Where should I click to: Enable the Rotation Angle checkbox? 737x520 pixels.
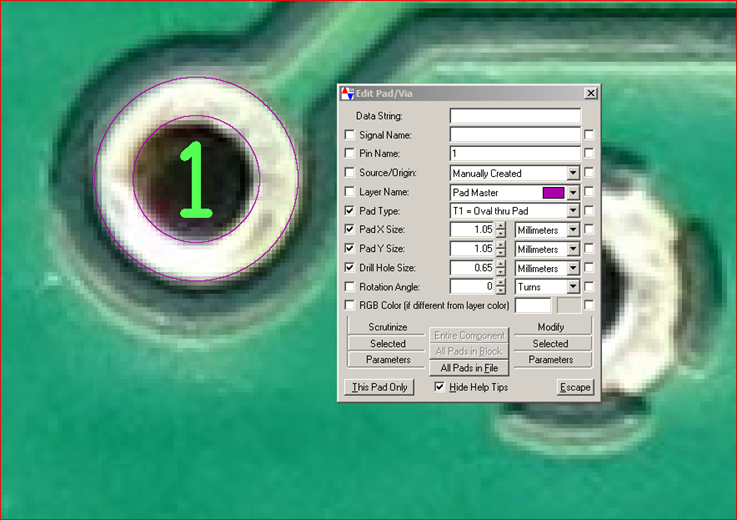click(349, 287)
